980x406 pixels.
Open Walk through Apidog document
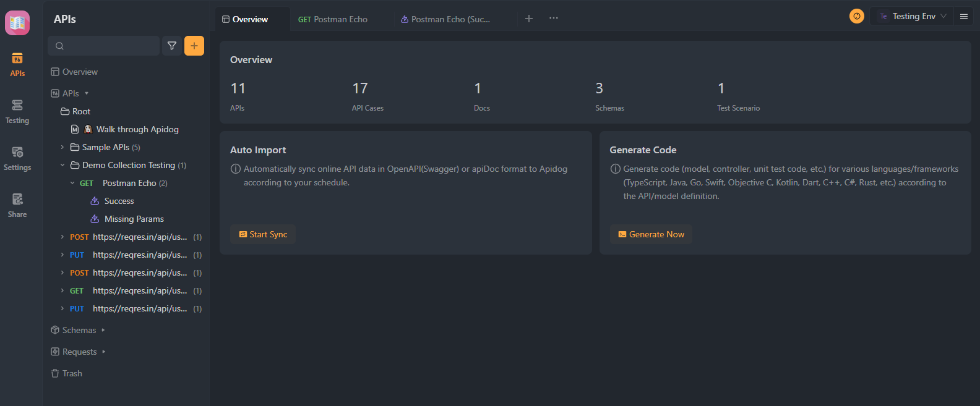(x=137, y=129)
